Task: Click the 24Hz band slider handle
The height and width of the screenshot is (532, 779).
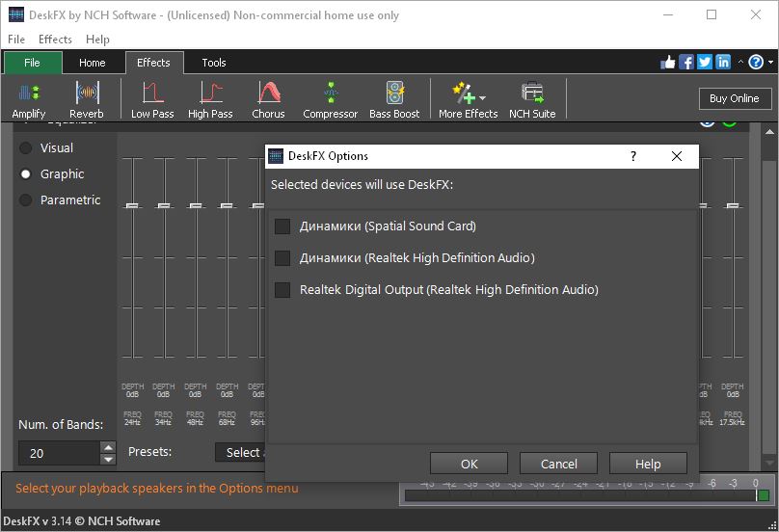Action: click(132, 205)
